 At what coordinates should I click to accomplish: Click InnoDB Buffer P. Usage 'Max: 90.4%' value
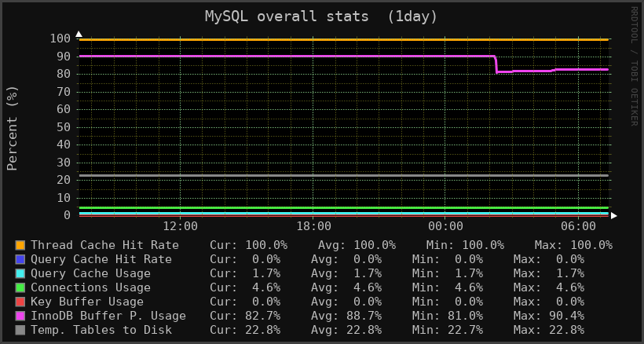(x=549, y=316)
